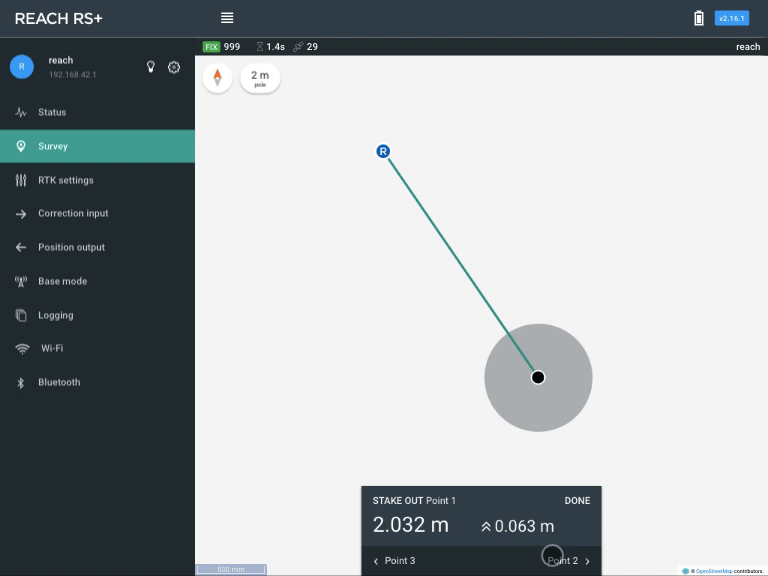Click the black stake out target point
Image resolution: width=768 pixels, height=576 pixels.
coord(538,377)
